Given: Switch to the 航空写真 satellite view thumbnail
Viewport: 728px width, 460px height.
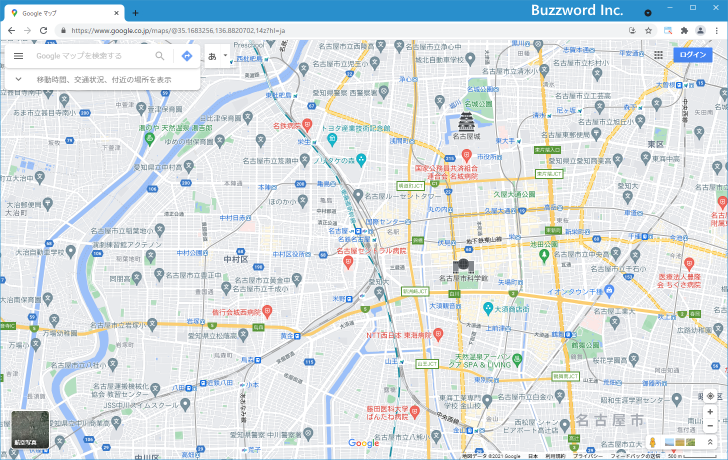Looking at the screenshot, I should (30, 429).
